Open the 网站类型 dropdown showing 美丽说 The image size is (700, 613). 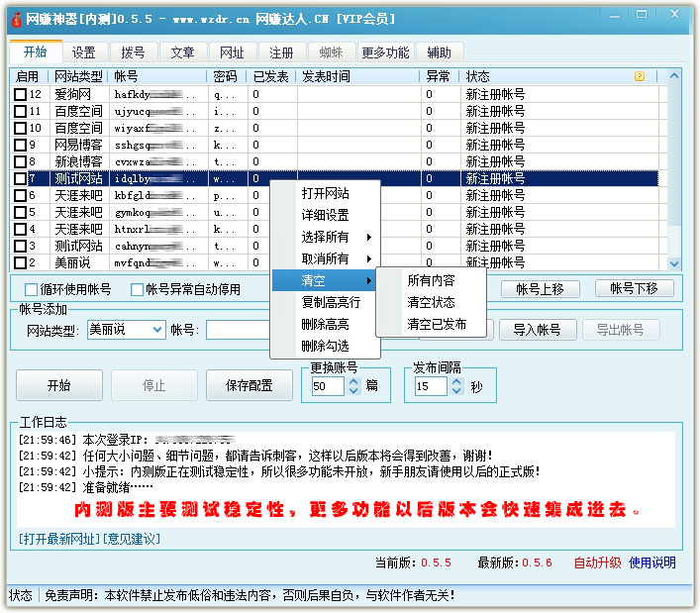click(x=127, y=330)
